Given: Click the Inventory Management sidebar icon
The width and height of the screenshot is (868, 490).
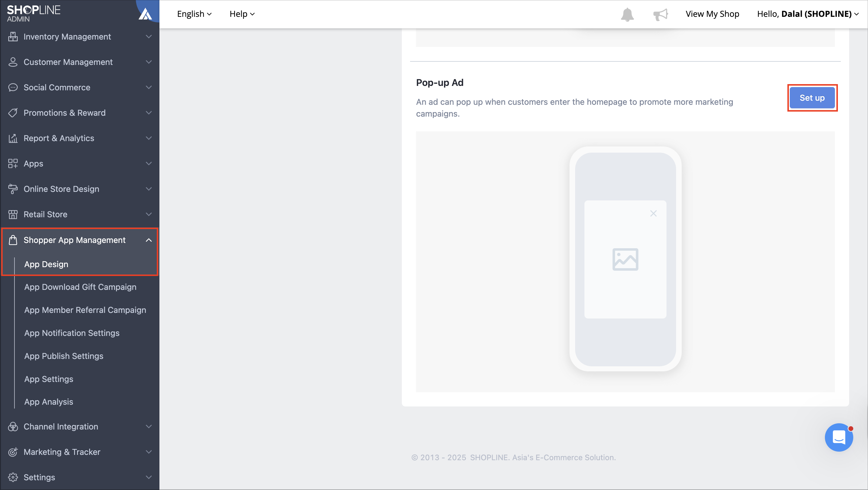Looking at the screenshot, I should click(x=13, y=36).
